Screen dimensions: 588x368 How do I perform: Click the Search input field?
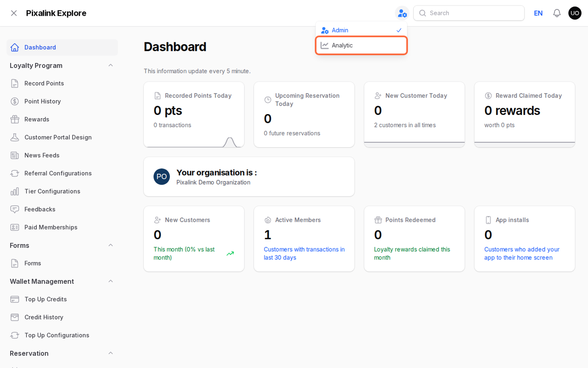click(x=469, y=13)
